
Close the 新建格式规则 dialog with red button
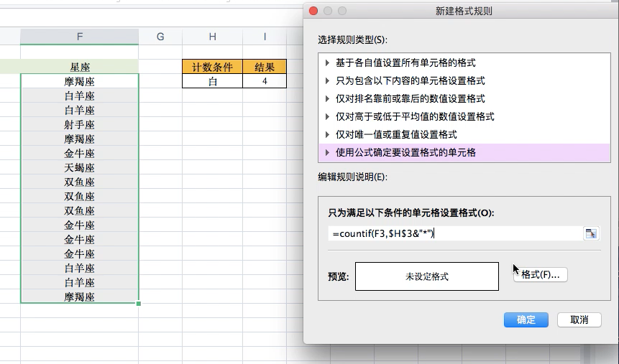(313, 11)
